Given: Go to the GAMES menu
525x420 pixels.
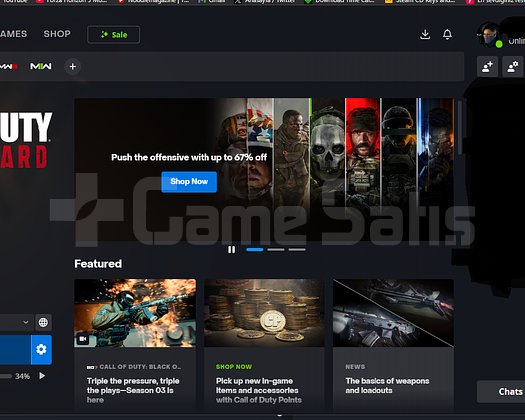Looking at the screenshot, I should click(x=13, y=34).
